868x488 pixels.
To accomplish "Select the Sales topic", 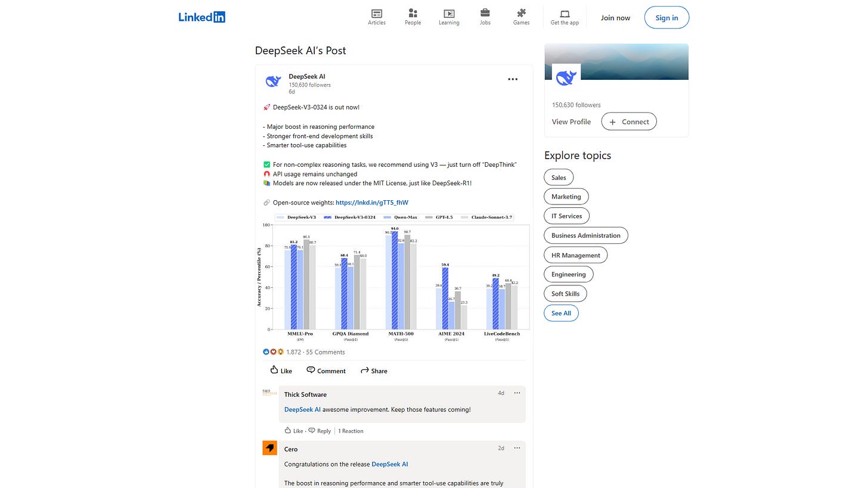I will (559, 178).
